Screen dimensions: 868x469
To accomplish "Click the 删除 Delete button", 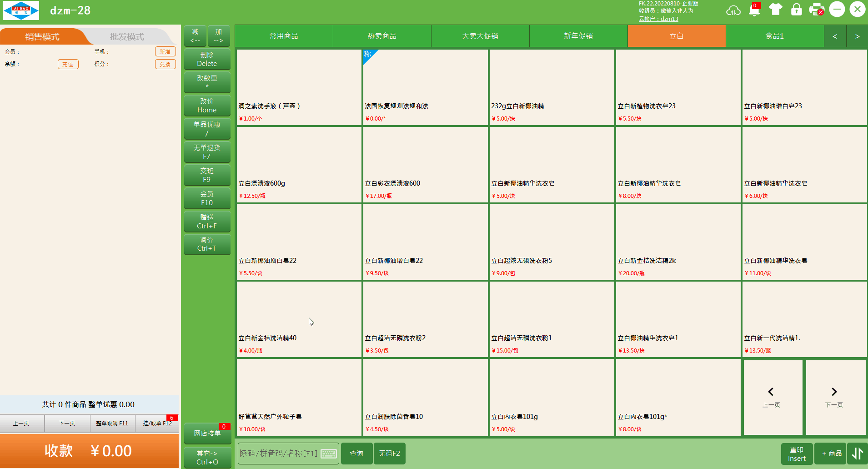I will [x=207, y=59].
